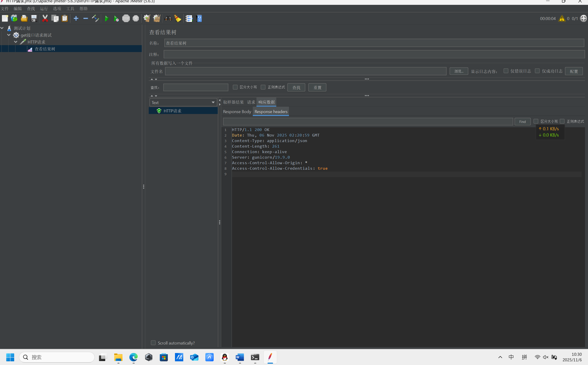Open the Function Helper list icon
The height and width of the screenshot is (365, 588).
(x=189, y=19)
